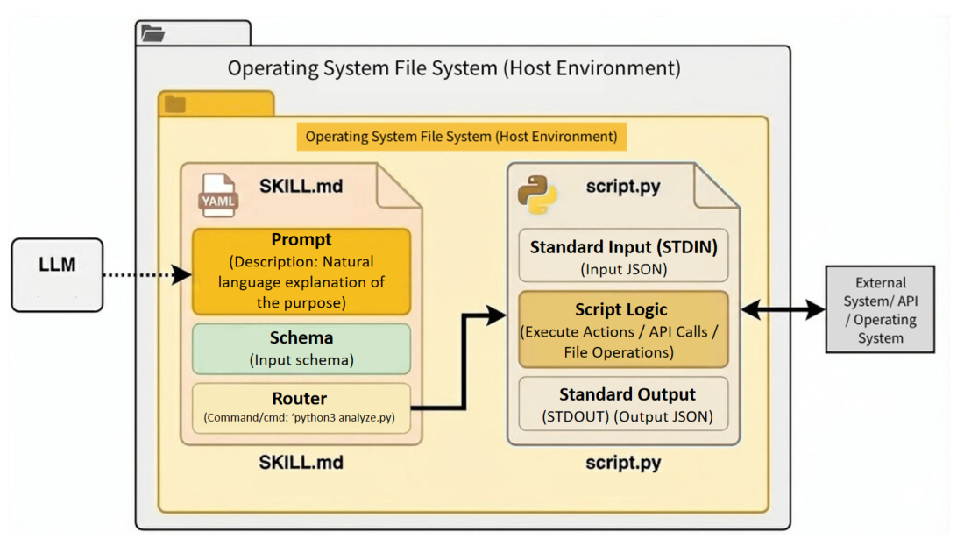This screenshot has width=957, height=560.
Task: Select the orange Prompt block
Action: click(x=301, y=272)
